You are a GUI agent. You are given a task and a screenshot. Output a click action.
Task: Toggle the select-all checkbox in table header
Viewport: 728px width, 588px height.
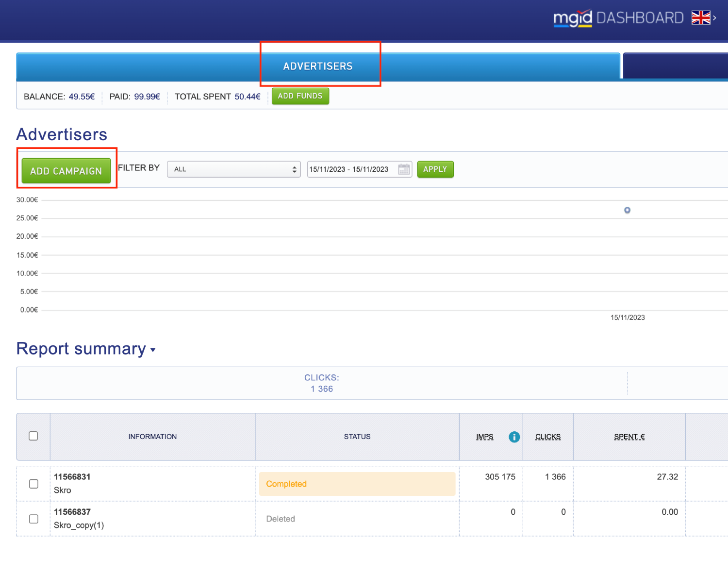tap(33, 436)
